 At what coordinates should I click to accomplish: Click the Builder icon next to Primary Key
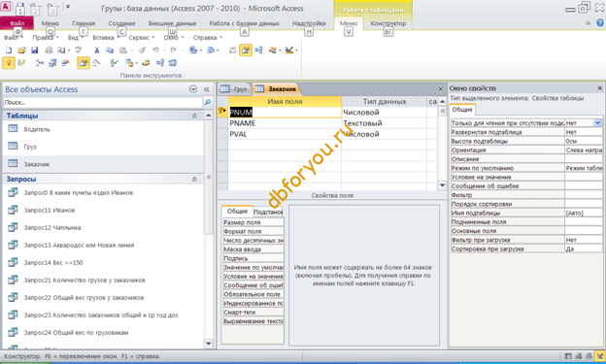tap(21, 62)
